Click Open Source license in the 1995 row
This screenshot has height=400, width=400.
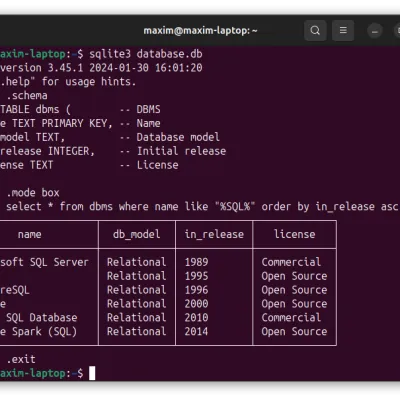(x=294, y=276)
